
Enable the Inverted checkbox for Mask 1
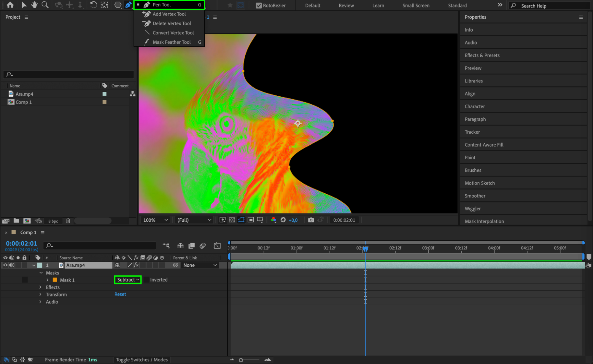[147, 280]
